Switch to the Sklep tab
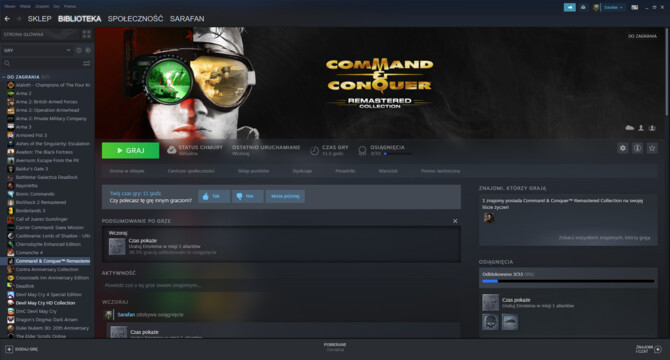This screenshot has width=670, height=360. 39,19
